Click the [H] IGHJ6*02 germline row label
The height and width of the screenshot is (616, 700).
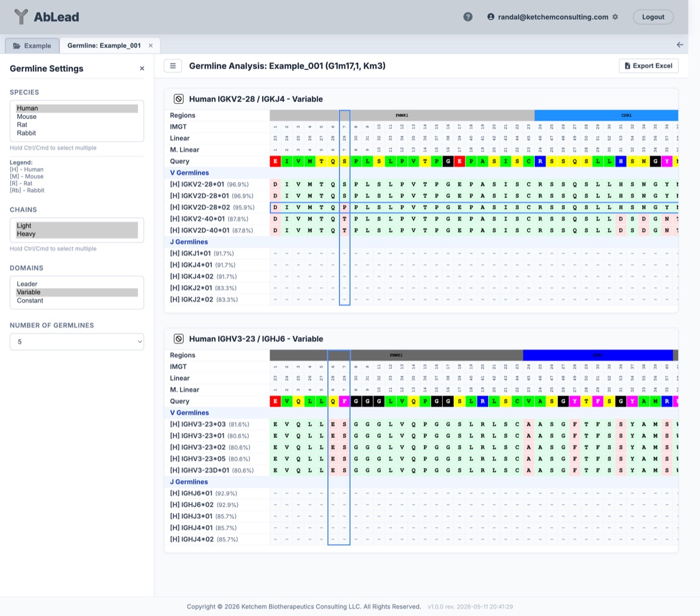click(204, 505)
